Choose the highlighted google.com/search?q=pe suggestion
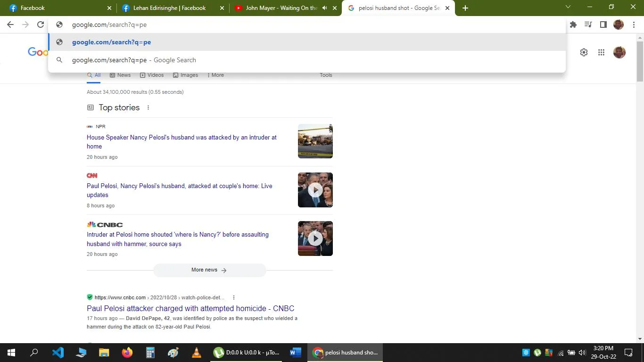 click(x=307, y=42)
